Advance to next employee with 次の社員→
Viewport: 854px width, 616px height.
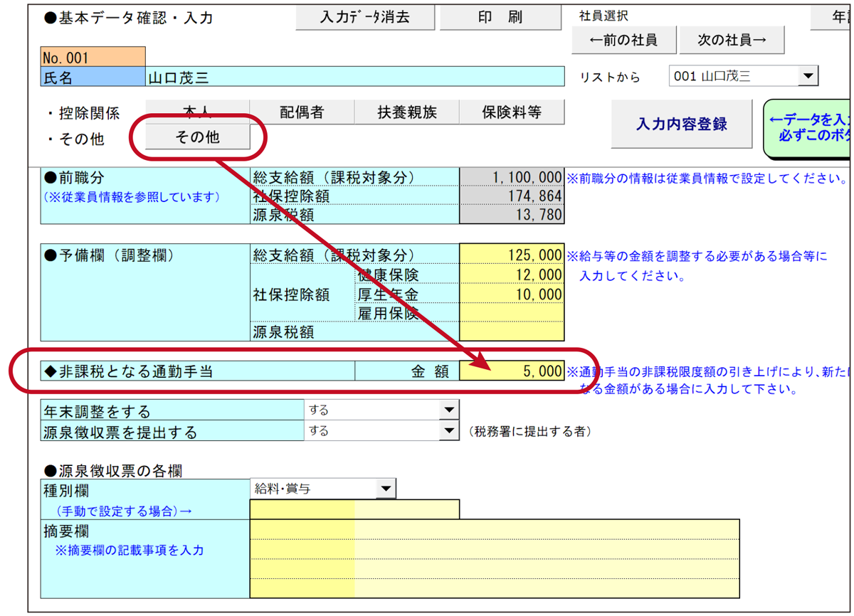[x=732, y=41]
